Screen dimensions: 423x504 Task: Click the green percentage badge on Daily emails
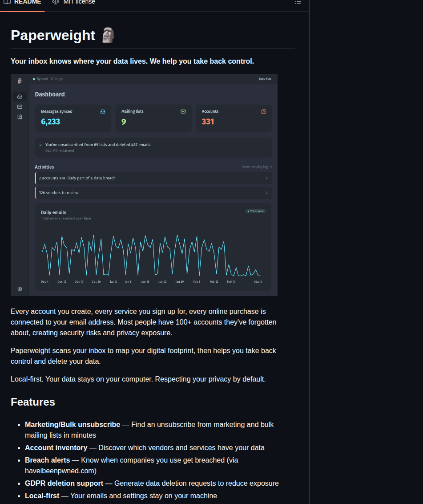[256, 211]
